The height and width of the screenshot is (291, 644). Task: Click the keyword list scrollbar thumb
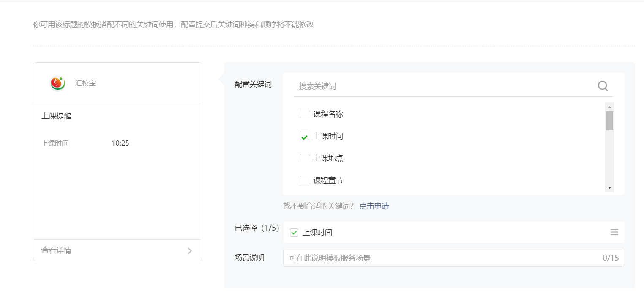[609, 121]
